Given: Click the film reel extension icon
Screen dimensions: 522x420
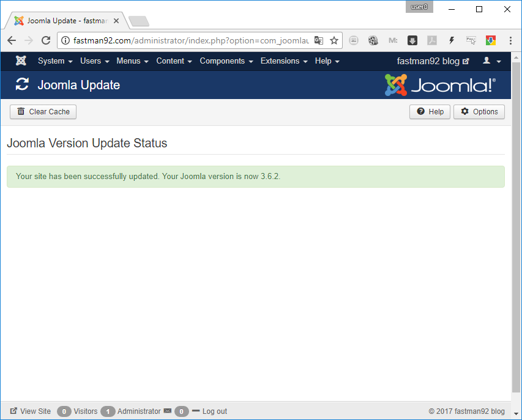Looking at the screenshot, I should tap(373, 40).
